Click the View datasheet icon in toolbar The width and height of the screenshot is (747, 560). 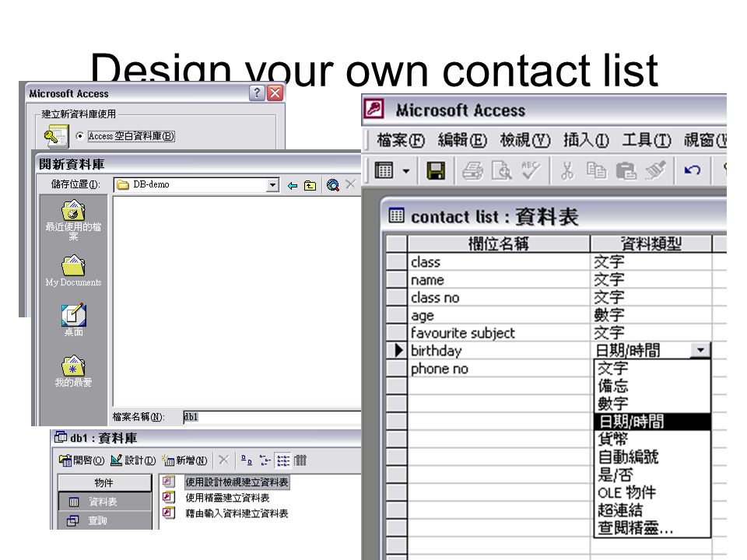pos(384,170)
